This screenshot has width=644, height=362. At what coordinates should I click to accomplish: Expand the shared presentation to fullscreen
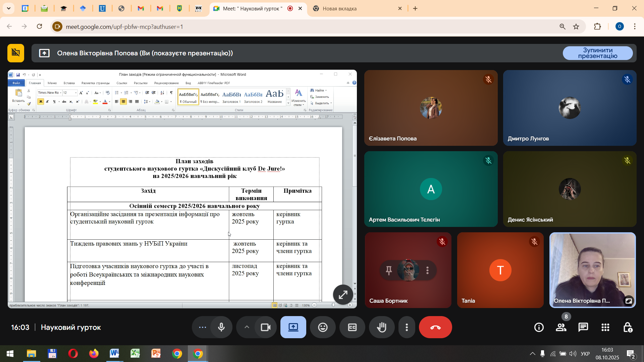click(343, 295)
